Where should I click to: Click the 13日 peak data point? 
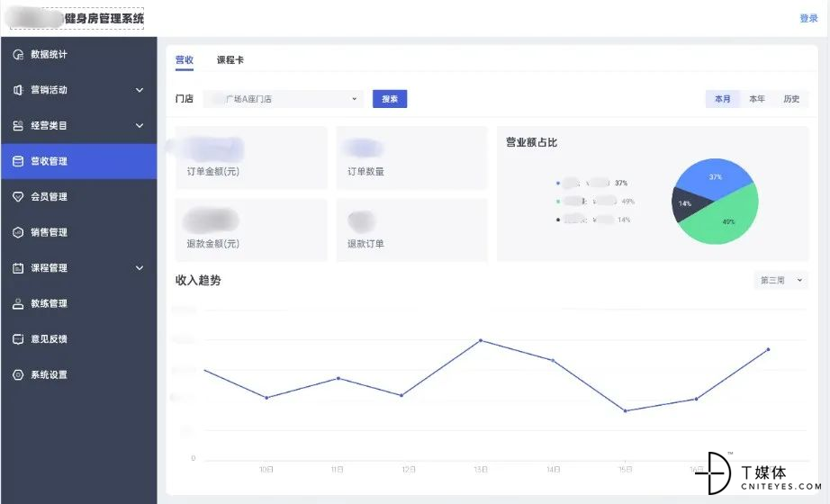point(481,340)
